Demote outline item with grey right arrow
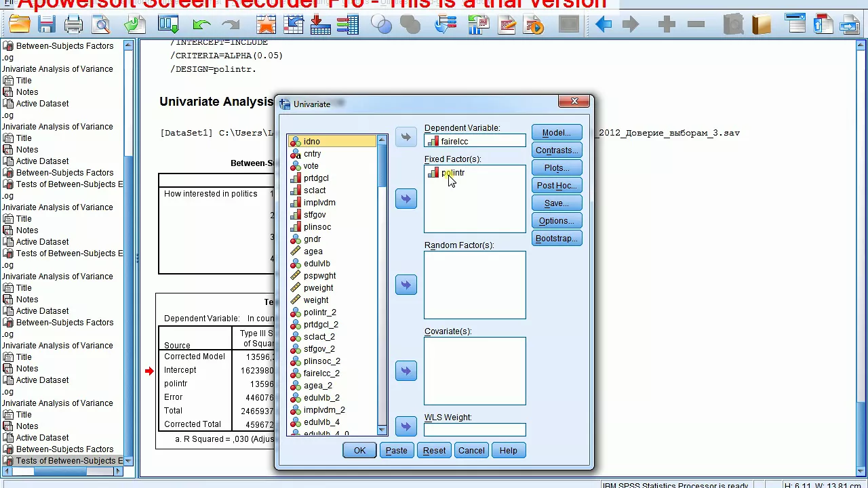Image resolution: width=868 pixels, height=488 pixels. (x=631, y=25)
